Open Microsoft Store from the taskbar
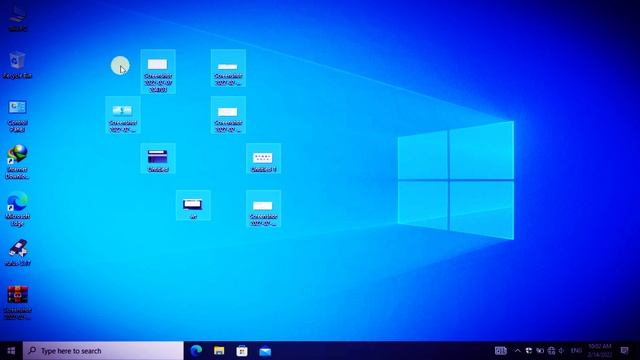640x360 pixels. pos(242,351)
